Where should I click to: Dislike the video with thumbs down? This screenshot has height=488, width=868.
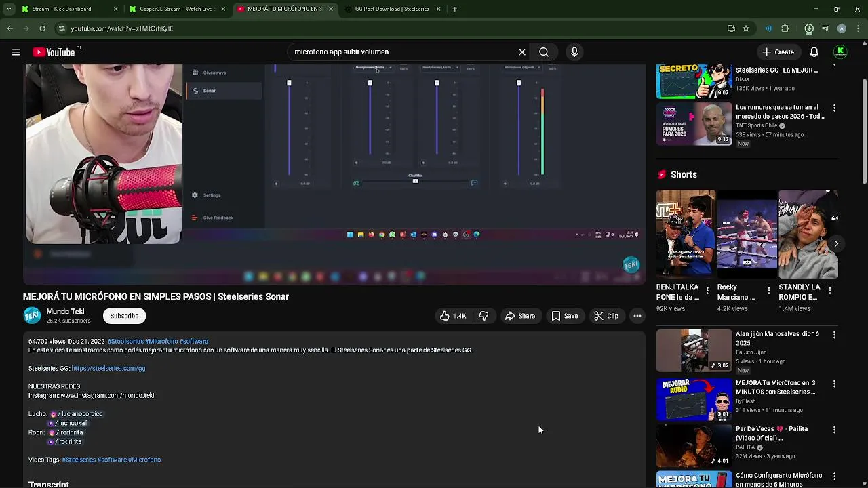[x=484, y=316]
